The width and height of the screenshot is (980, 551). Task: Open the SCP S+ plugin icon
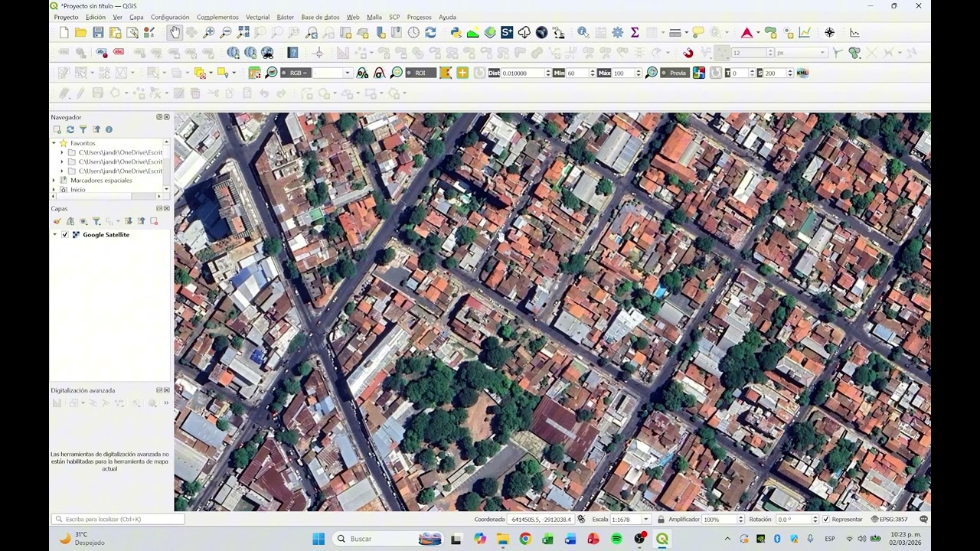click(507, 32)
